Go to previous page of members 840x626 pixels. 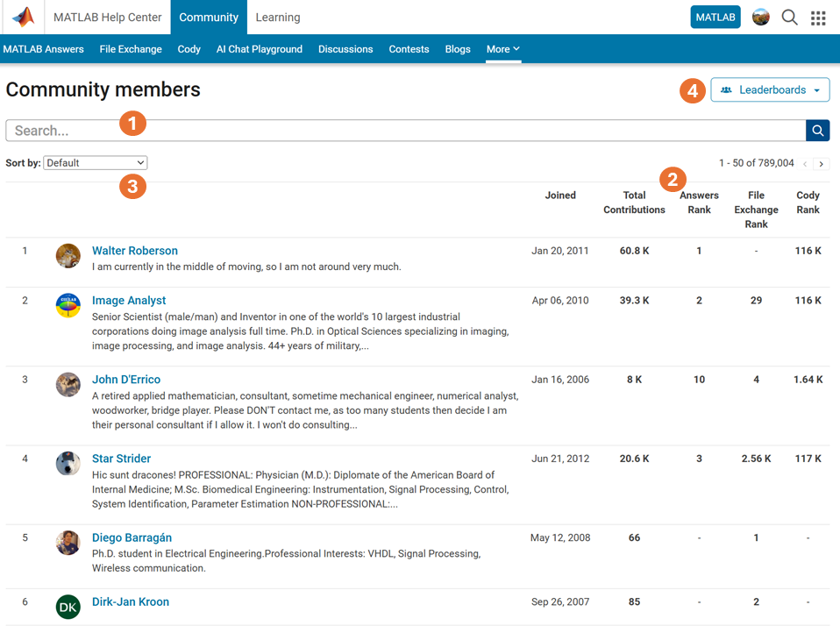[805, 163]
